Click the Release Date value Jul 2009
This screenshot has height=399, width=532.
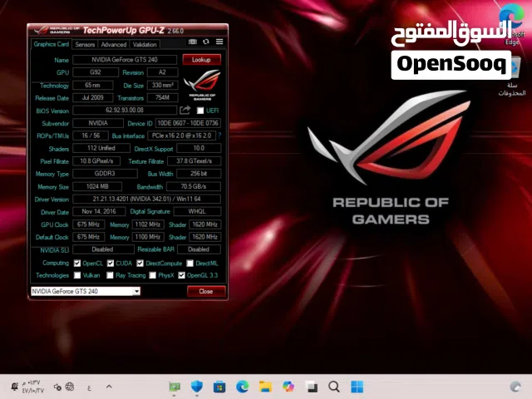click(x=92, y=98)
